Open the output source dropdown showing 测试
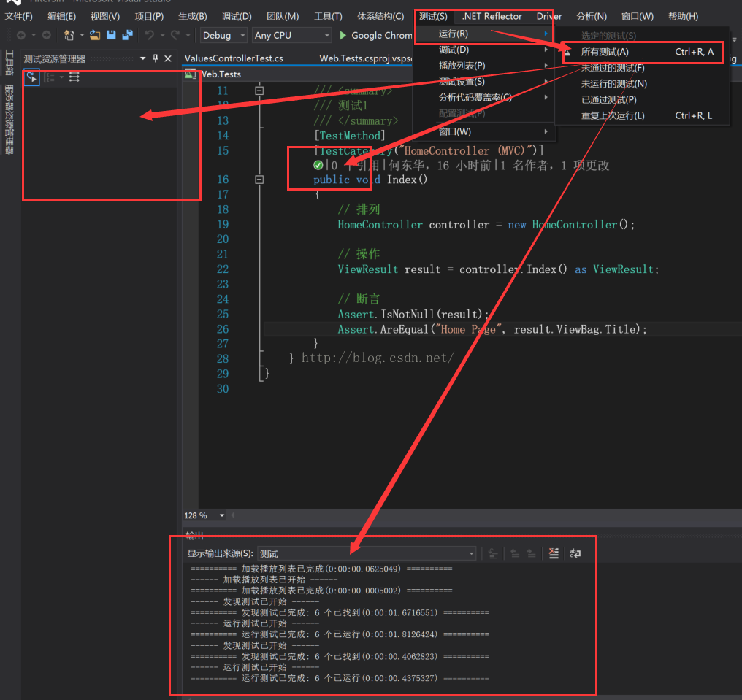Viewport: 742px width, 700px height. pos(367,553)
